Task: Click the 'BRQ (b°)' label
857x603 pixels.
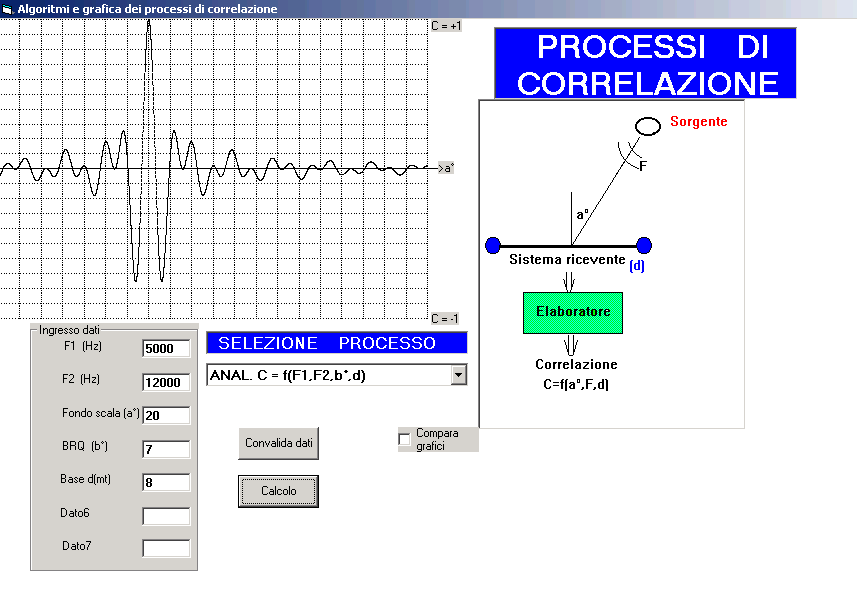Action: pyautogui.click(x=85, y=446)
